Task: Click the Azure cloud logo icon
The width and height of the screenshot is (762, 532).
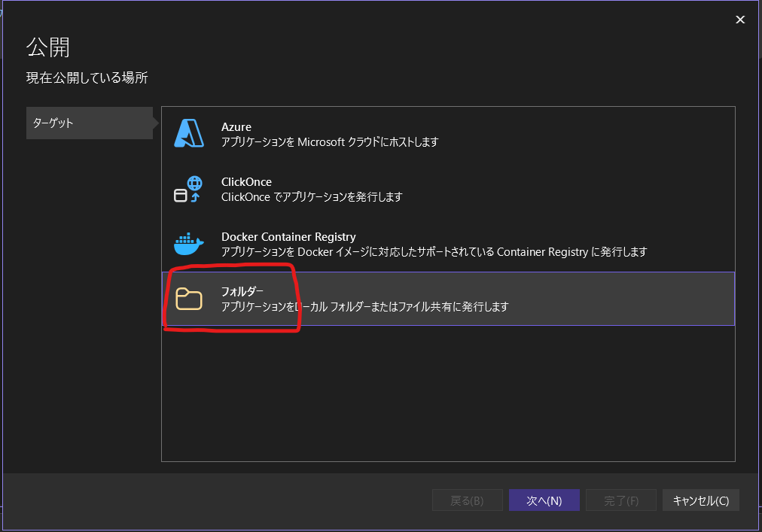Action: tap(189, 134)
